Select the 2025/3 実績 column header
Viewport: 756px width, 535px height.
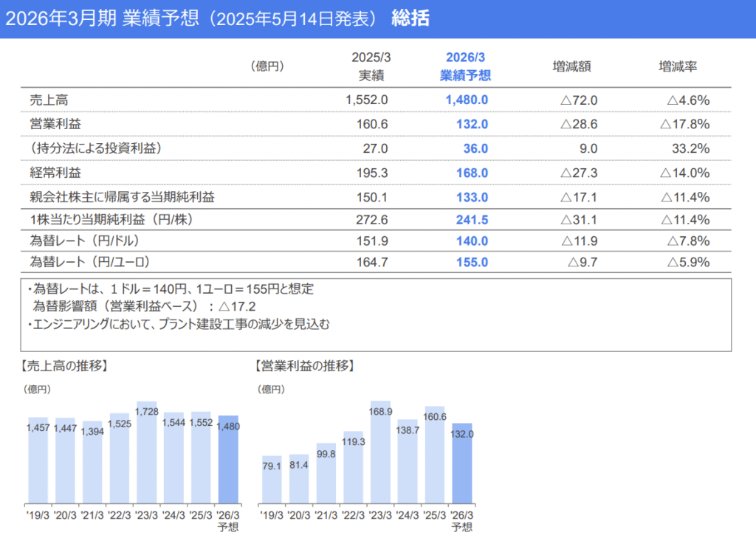coord(370,66)
